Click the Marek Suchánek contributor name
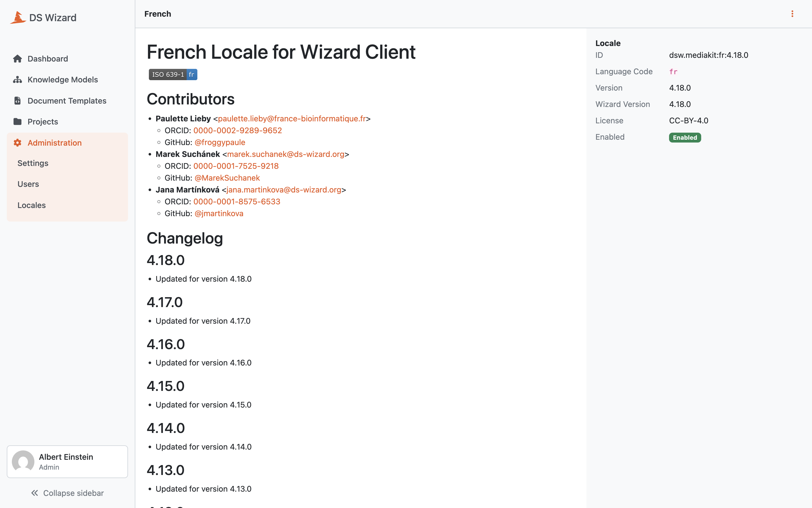This screenshot has width=812, height=508. click(x=188, y=154)
